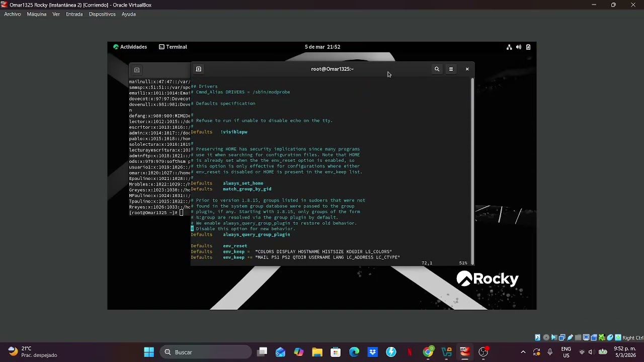This screenshot has height=362, width=644.
Task: Click VirtualBox keyboard capture arrow indicator
Action: [618, 338]
